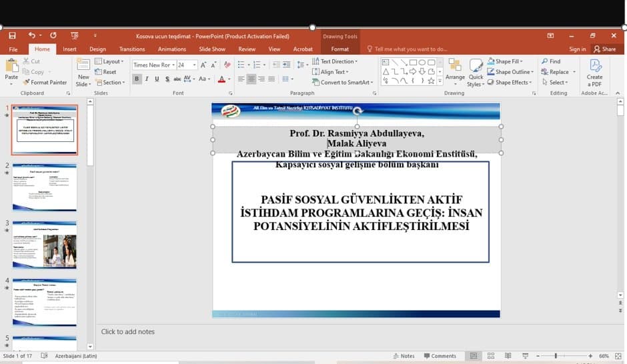Screen dimensions: 627x364
Task: Align text left
Action: coord(241,79)
